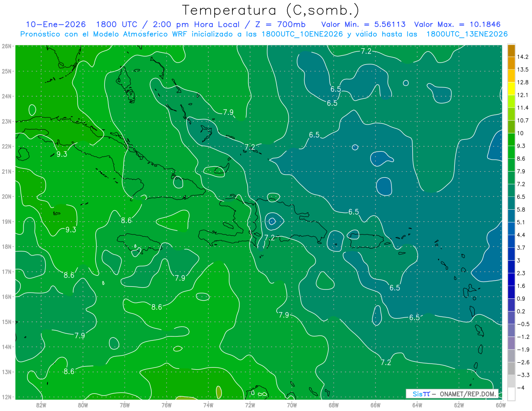
Task: Click the 66W longitude axis label
Action: (x=376, y=405)
